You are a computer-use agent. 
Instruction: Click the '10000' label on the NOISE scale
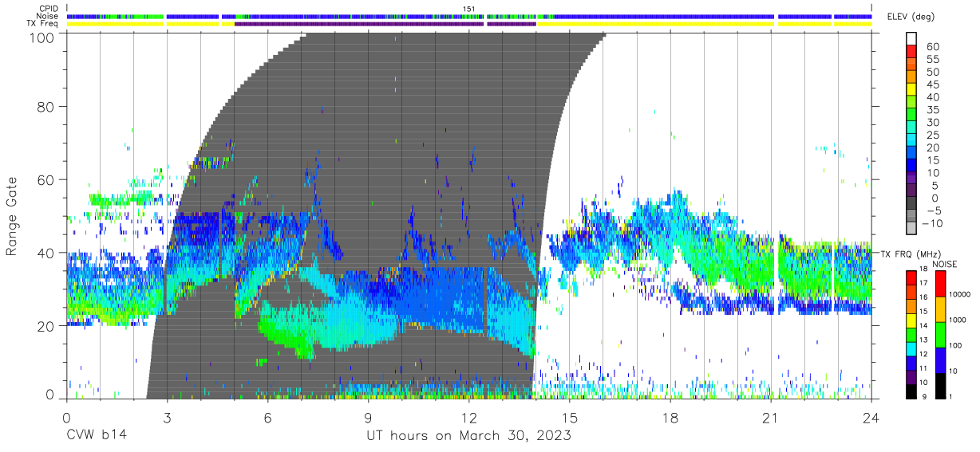[x=959, y=294]
